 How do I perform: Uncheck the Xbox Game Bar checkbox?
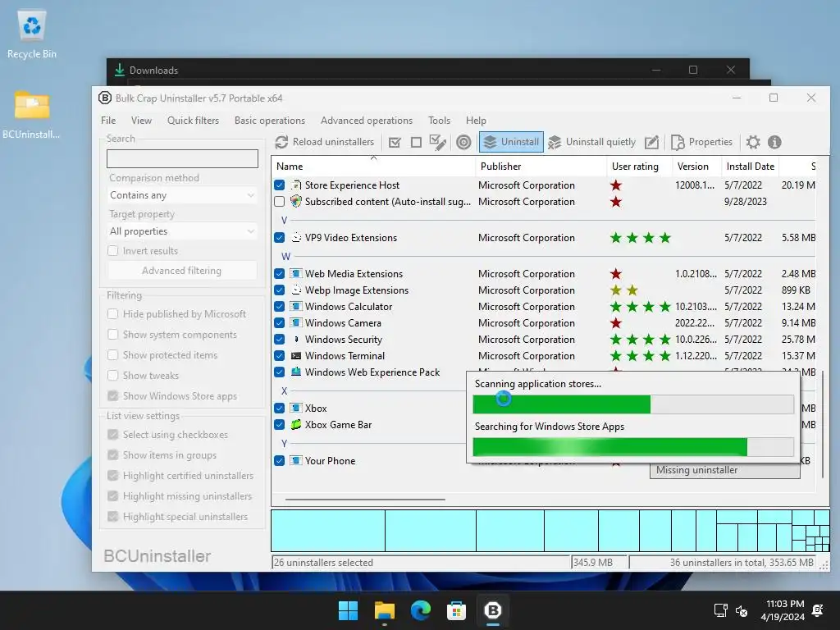[279, 425]
